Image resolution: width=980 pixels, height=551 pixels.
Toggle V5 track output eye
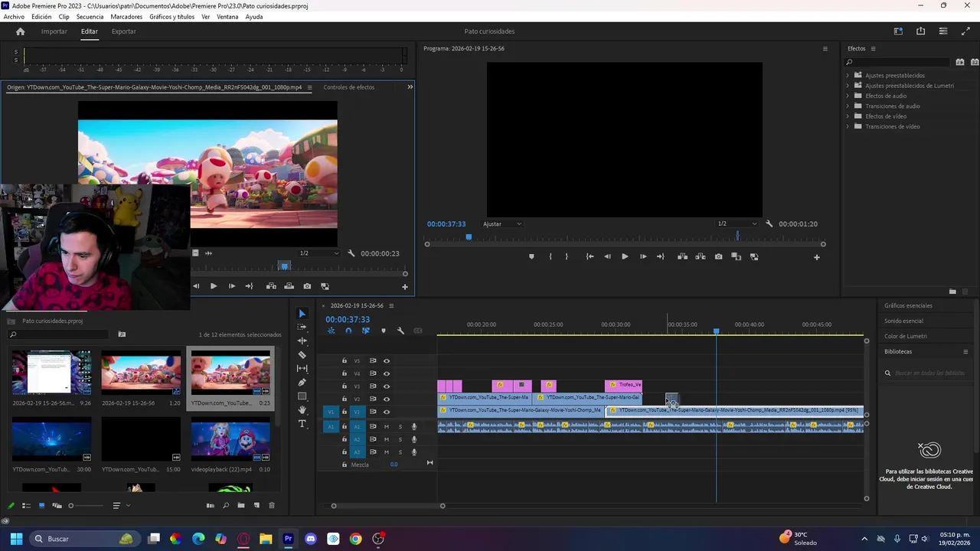(x=387, y=360)
